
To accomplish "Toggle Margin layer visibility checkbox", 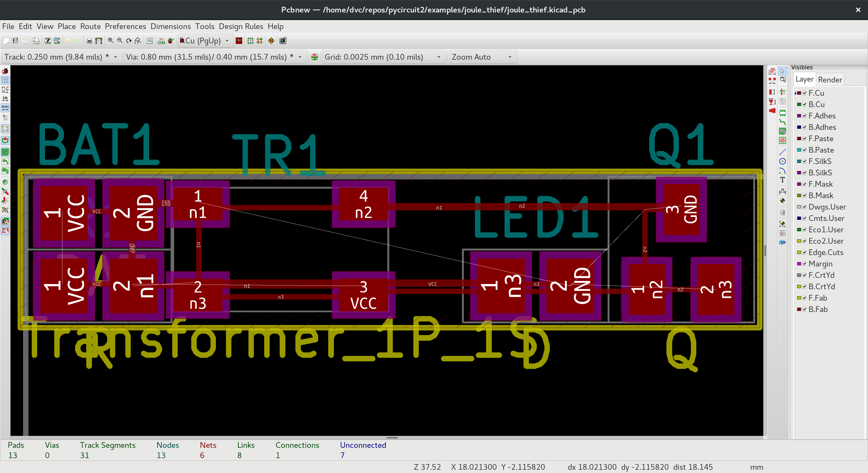I will (x=804, y=263).
